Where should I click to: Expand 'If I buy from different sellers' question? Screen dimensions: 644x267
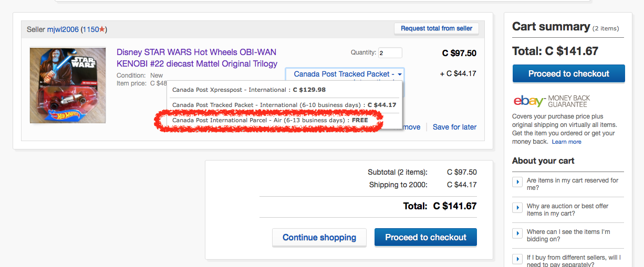point(517,260)
